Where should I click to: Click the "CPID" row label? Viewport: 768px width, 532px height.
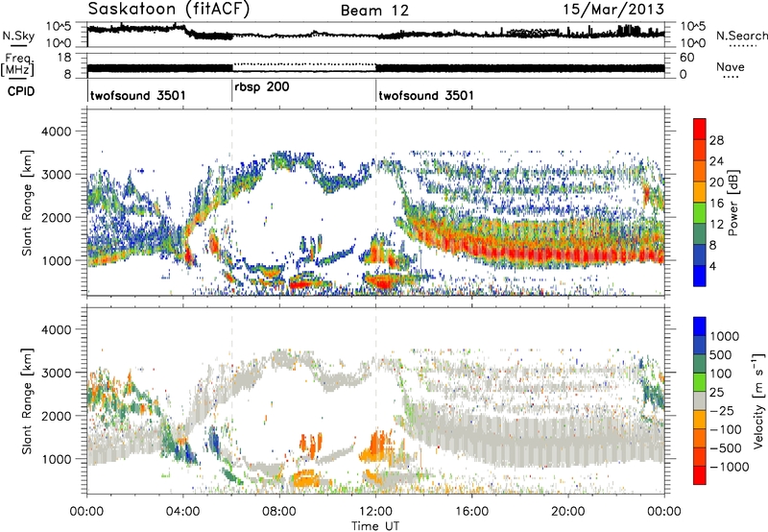(21, 91)
